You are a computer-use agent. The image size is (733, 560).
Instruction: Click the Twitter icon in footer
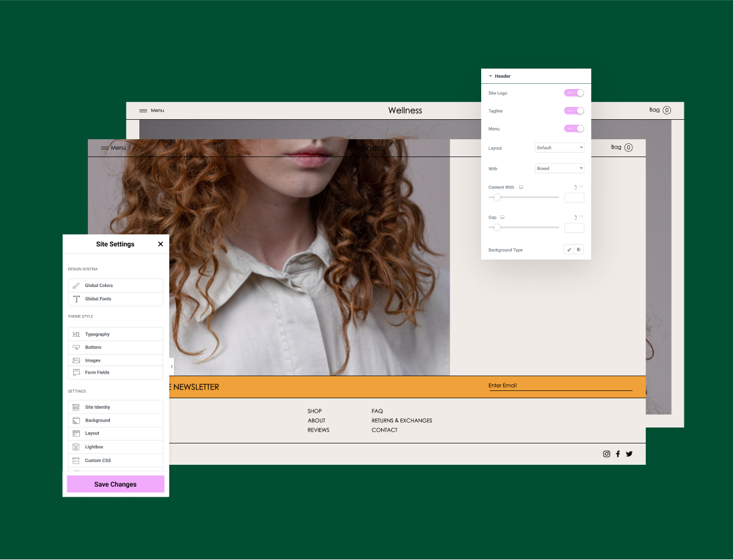(x=629, y=454)
